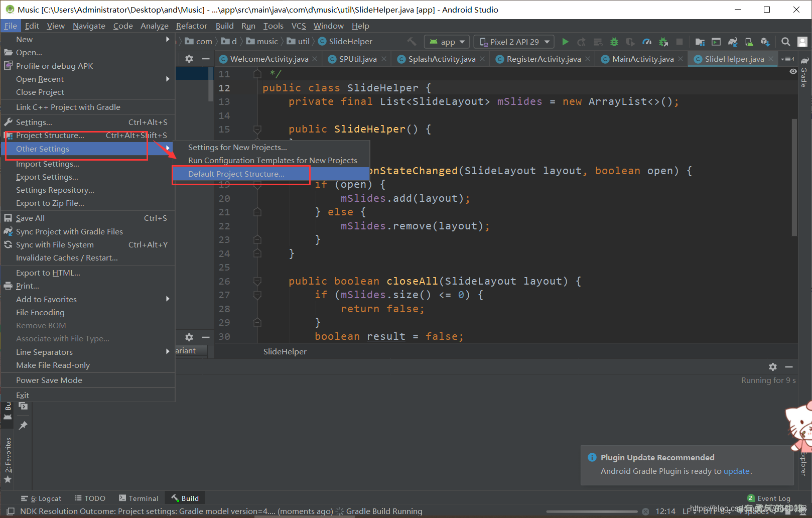Open the AVD Manager icon
Viewport: 812px width, 518px height.
tap(749, 42)
